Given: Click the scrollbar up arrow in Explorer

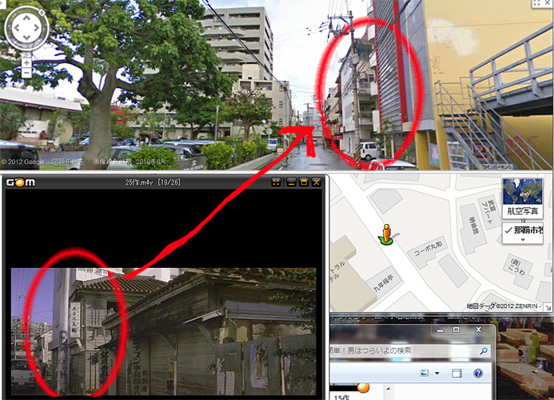Looking at the screenshot, I should tap(388, 389).
